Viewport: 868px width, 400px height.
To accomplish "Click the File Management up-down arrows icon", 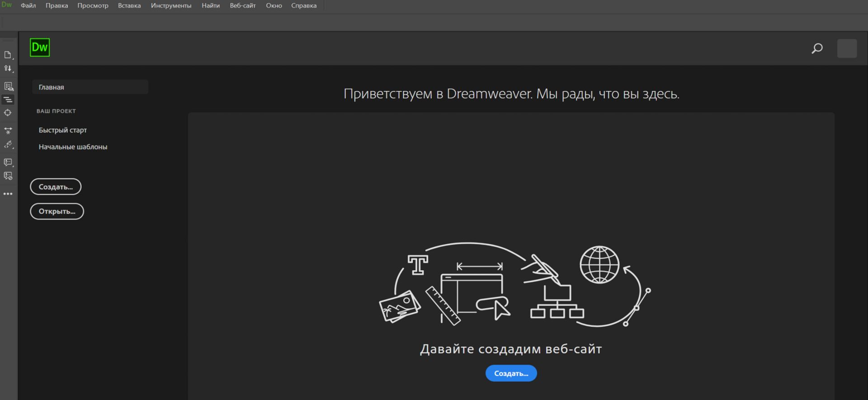I will (x=8, y=69).
